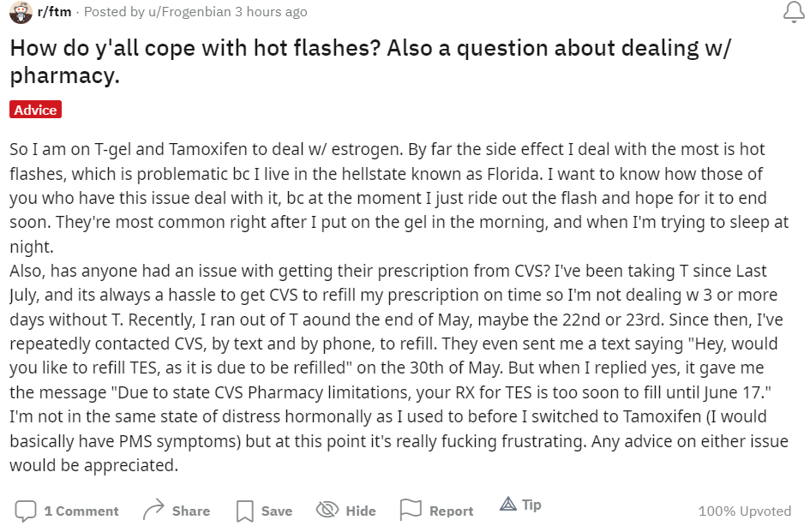Click the bookmark save icon
The height and width of the screenshot is (532, 810).
[x=244, y=511]
